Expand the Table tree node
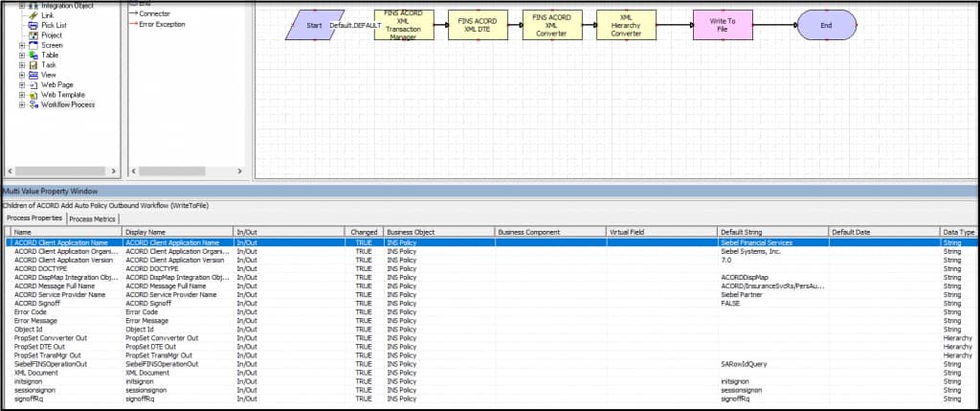Image resolution: width=980 pixels, height=411 pixels. [x=23, y=55]
